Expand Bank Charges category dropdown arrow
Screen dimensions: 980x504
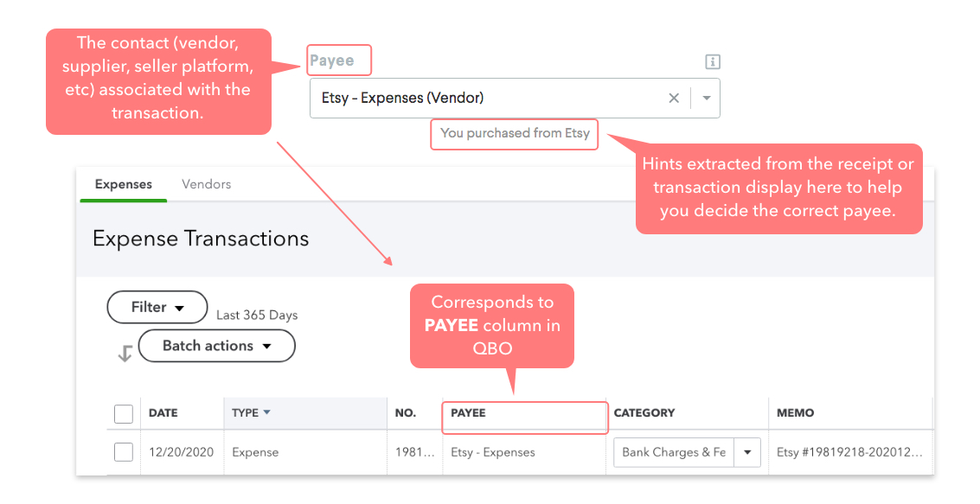coord(747,452)
